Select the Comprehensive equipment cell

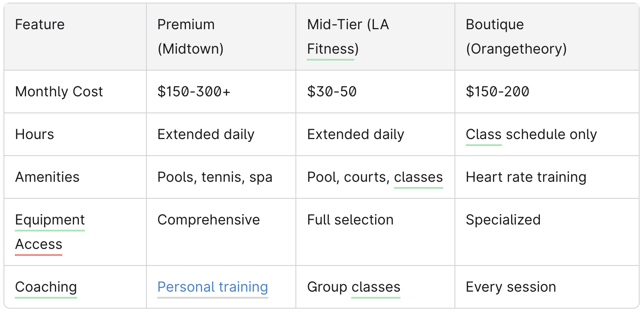tap(221, 232)
